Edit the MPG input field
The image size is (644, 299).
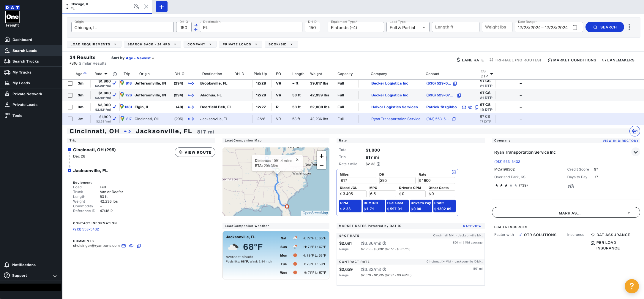[382, 194]
